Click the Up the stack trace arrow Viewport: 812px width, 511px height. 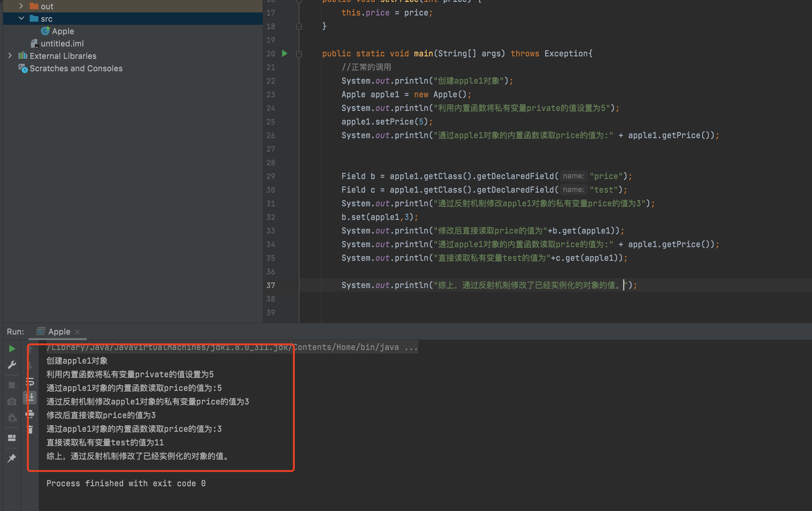pos(30,349)
